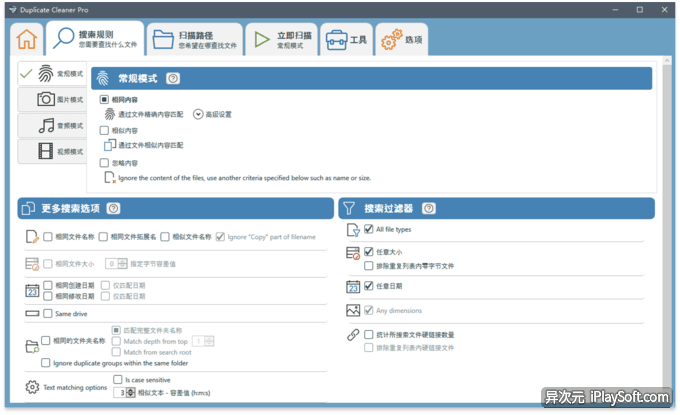The height and width of the screenshot is (415, 680).
Task: Toggle All file types filter checkbox
Action: pyautogui.click(x=369, y=229)
